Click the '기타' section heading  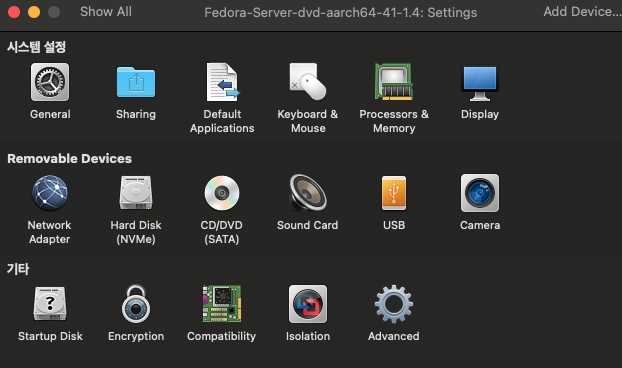pos(18,269)
